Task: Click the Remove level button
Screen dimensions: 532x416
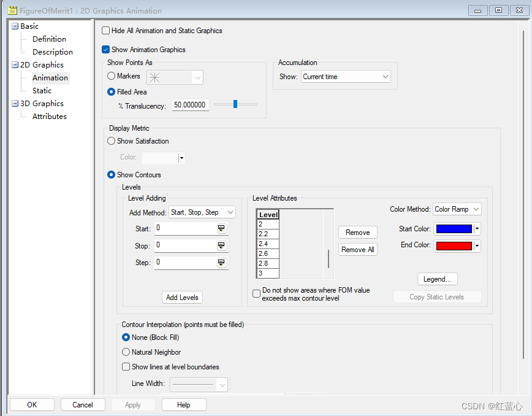Action: (x=357, y=233)
